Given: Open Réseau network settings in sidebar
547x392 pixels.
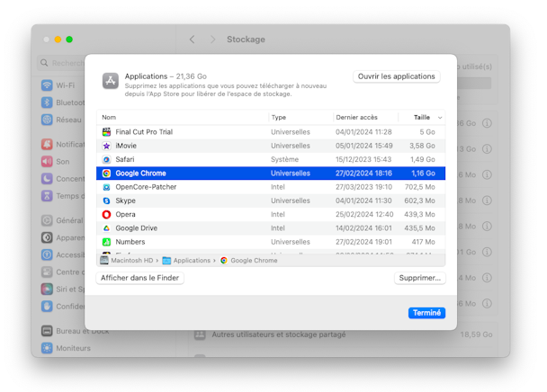Looking at the screenshot, I should [61, 120].
